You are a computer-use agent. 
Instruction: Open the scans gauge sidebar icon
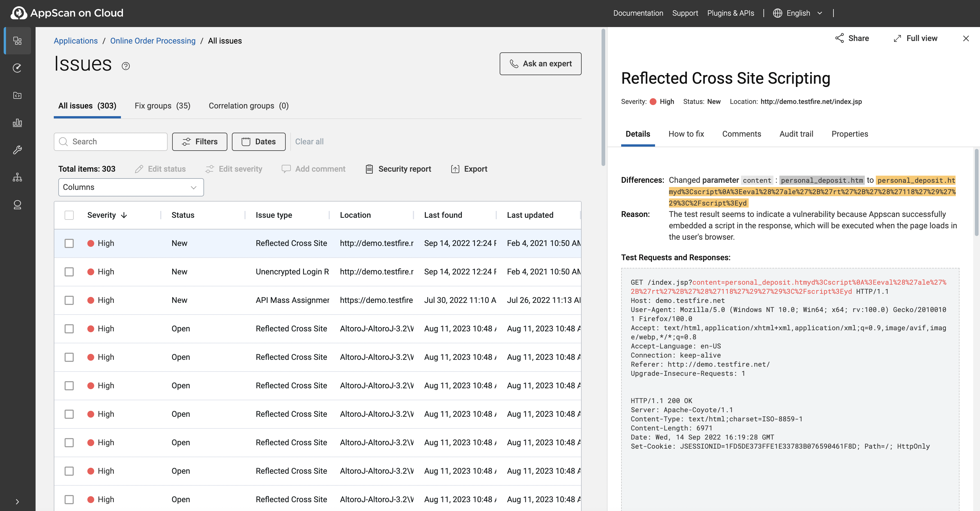point(17,68)
